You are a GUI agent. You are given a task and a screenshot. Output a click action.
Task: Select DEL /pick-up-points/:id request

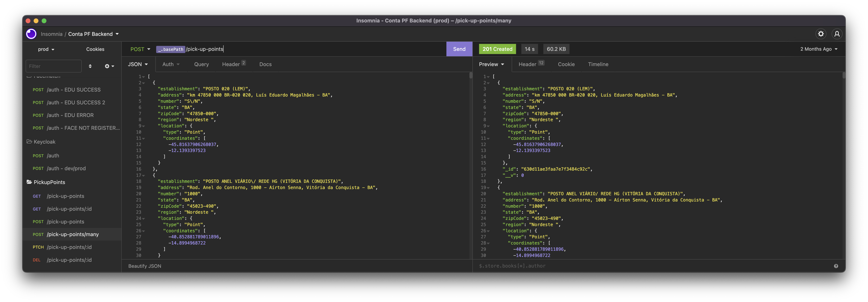pos(69,260)
